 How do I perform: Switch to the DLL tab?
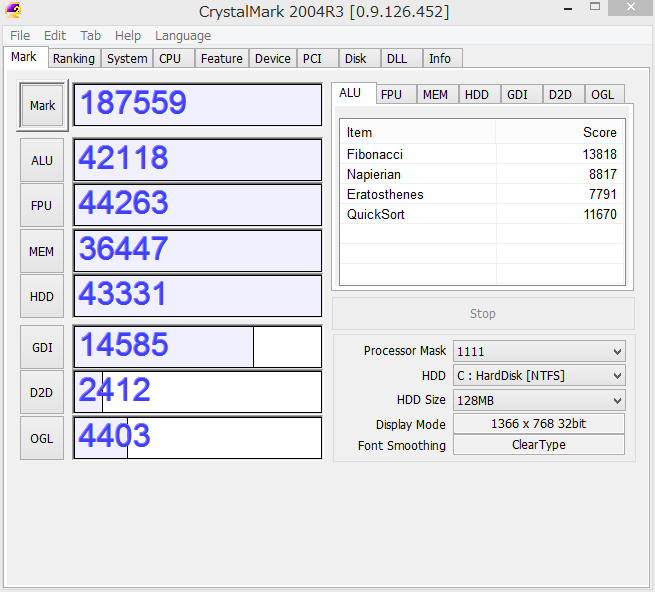(x=401, y=58)
